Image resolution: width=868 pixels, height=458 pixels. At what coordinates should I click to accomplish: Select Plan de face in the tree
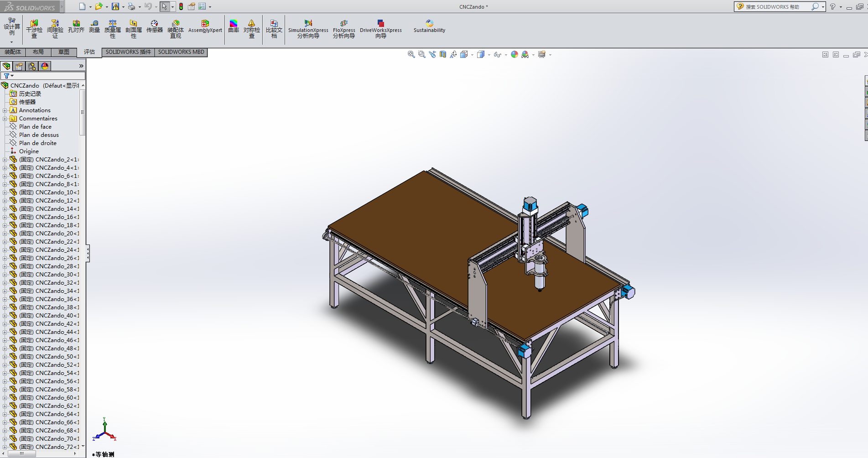[x=35, y=127]
